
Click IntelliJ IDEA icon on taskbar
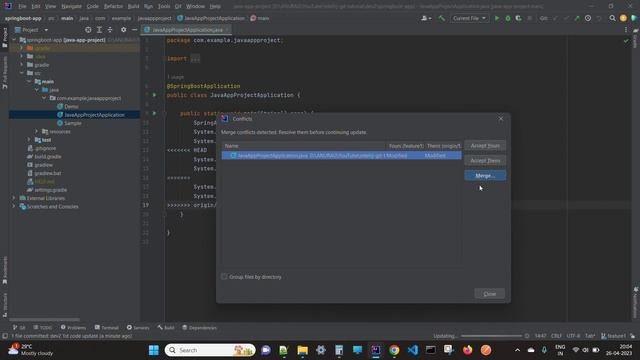(376, 350)
